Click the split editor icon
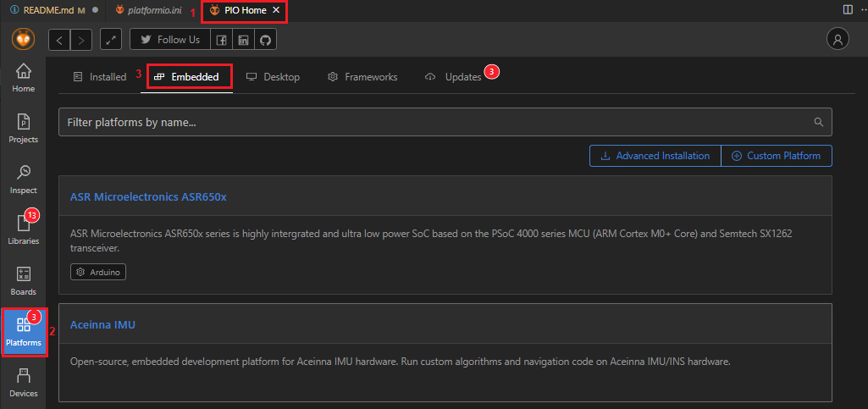Image resolution: width=868 pixels, height=409 pixels. click(848, 10)
